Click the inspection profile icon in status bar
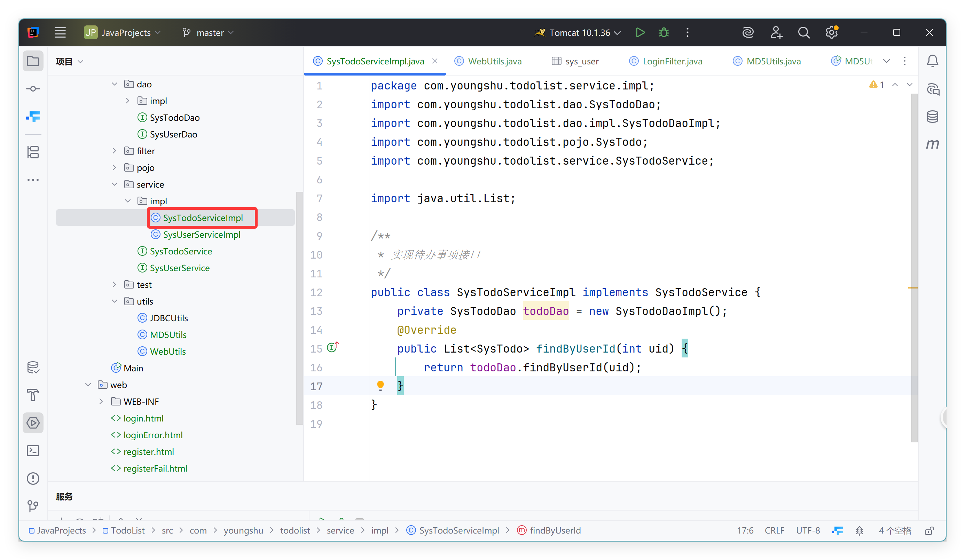The image size is (965, 560). point(860,530)
